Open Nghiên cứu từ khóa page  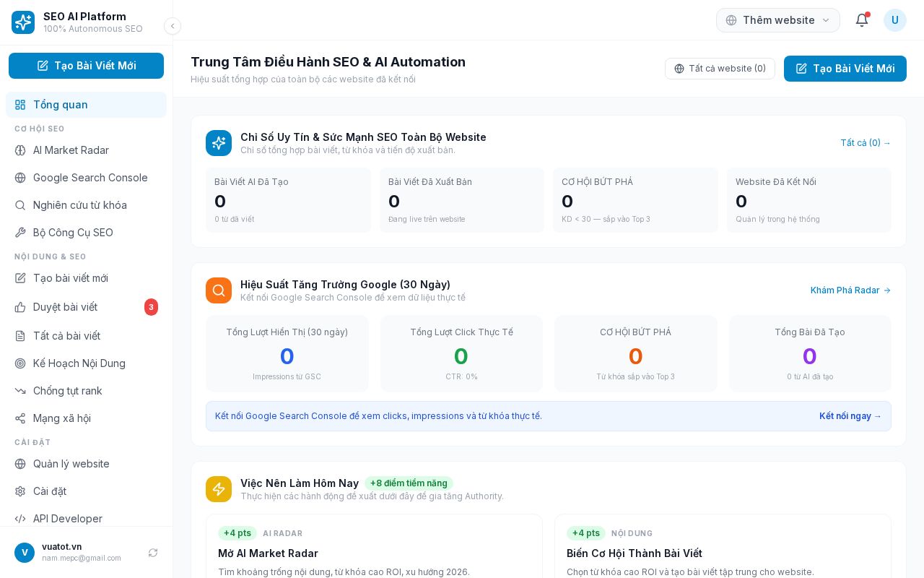pos(86,205)
